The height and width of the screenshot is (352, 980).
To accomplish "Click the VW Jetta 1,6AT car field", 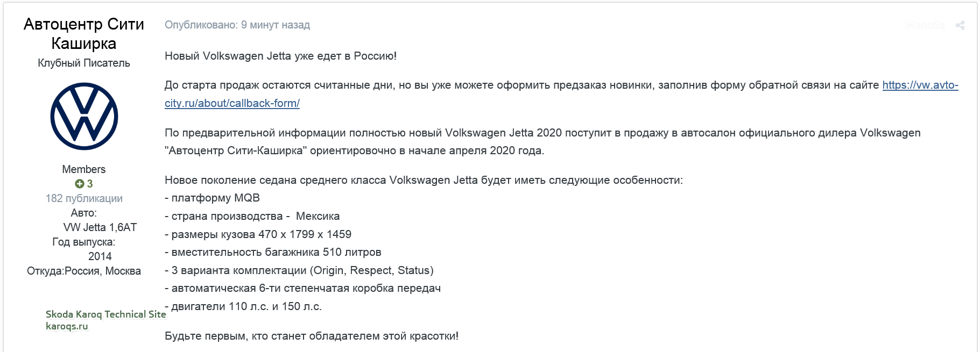I will point(100,227).
